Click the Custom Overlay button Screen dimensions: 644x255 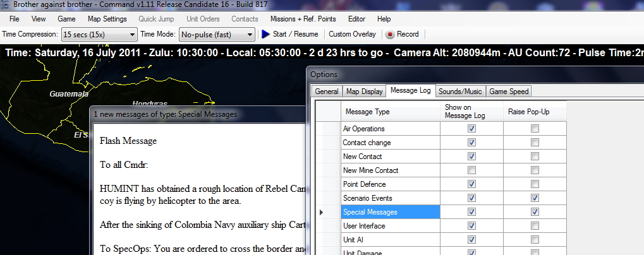tap(353, 34)
